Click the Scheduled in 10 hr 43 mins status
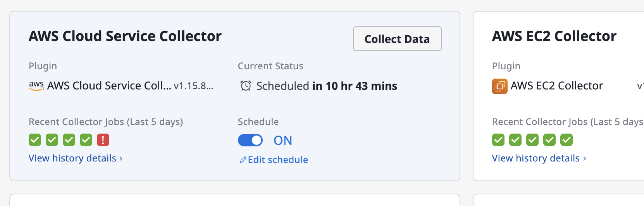 point(327,86)
